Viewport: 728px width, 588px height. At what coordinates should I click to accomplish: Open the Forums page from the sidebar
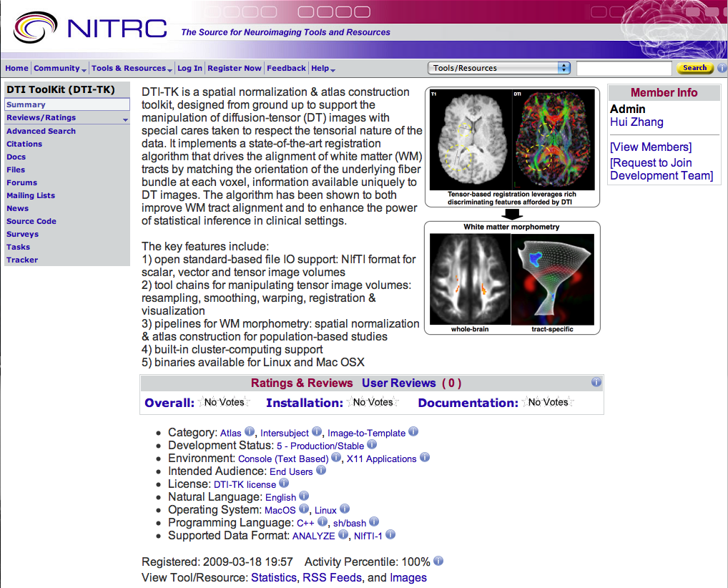(x=21, y=182)
